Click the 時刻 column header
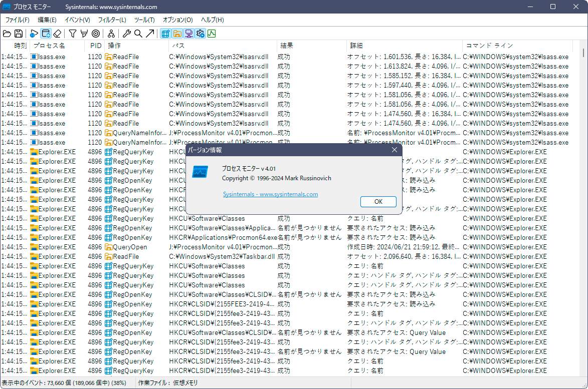The height and width of the screenshot is (389, 588). pyautogui.click(x=15, y=46)
